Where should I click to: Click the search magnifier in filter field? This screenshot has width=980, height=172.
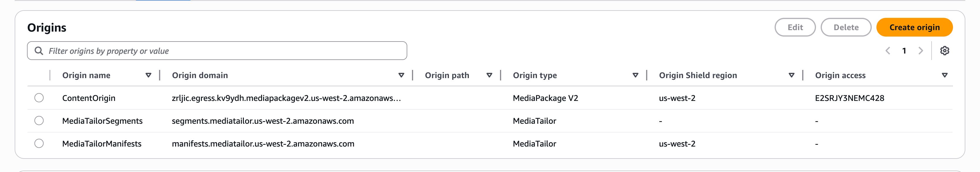(x=39, y=50)
